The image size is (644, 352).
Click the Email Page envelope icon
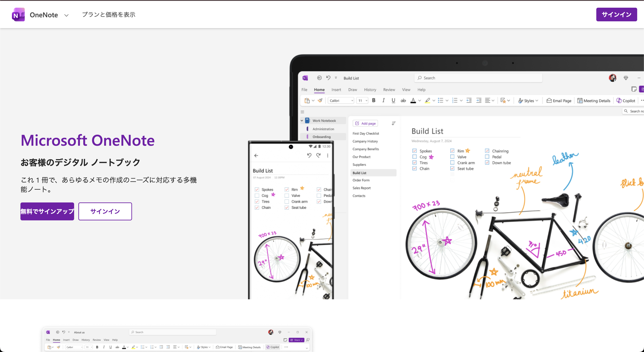(x=549, y=101)
